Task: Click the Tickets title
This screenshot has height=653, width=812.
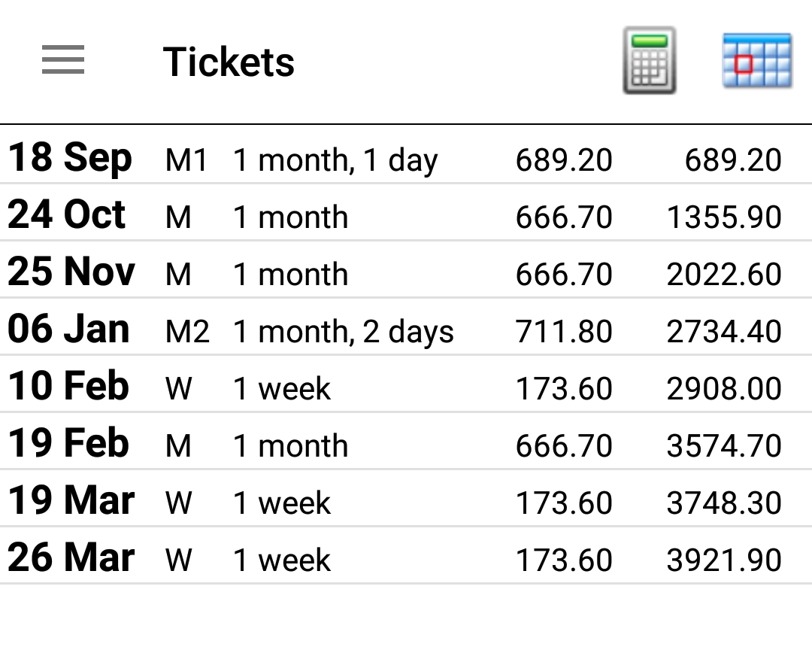Action: coord(229,62)
